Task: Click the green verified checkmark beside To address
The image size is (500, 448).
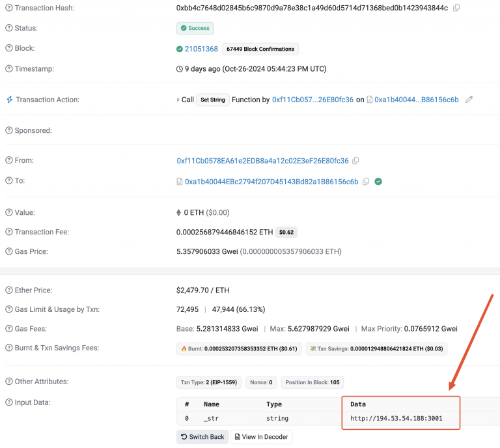Action: click(x=378, y=182)
